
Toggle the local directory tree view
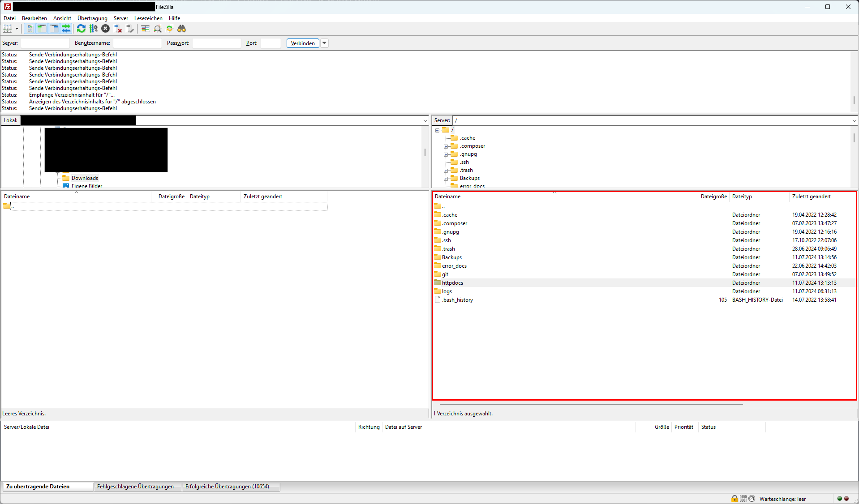click(x=42, y=29)
